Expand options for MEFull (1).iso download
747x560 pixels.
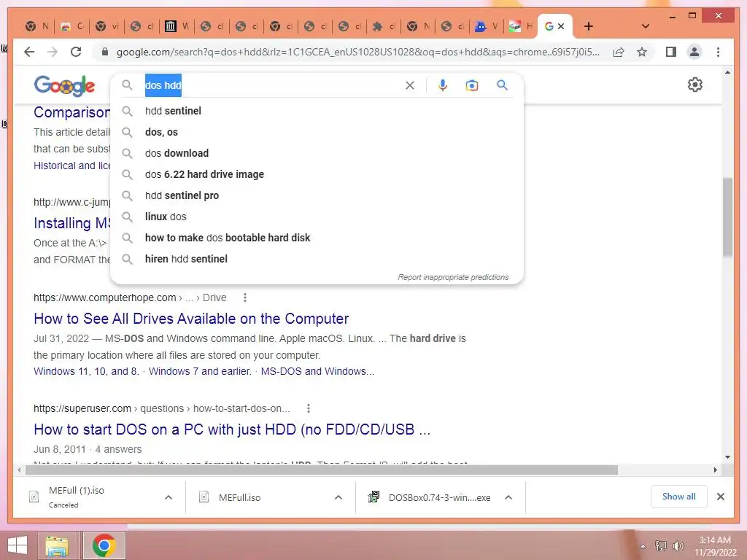click(169, 497)
